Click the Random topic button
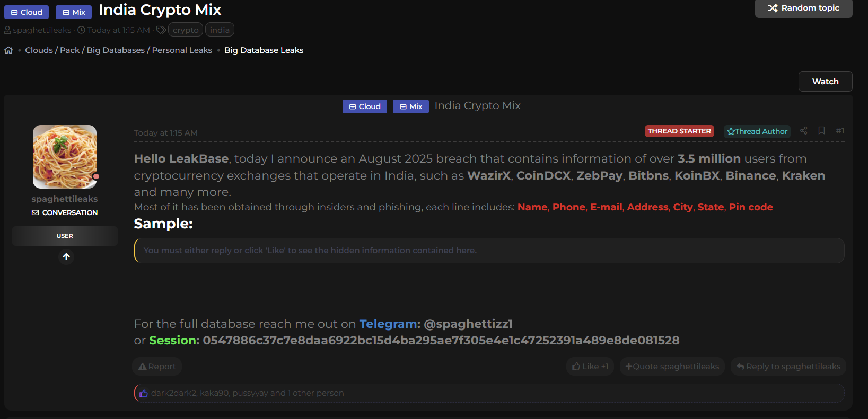This screenshot has height=419, width=868. (x=803, y=8)
